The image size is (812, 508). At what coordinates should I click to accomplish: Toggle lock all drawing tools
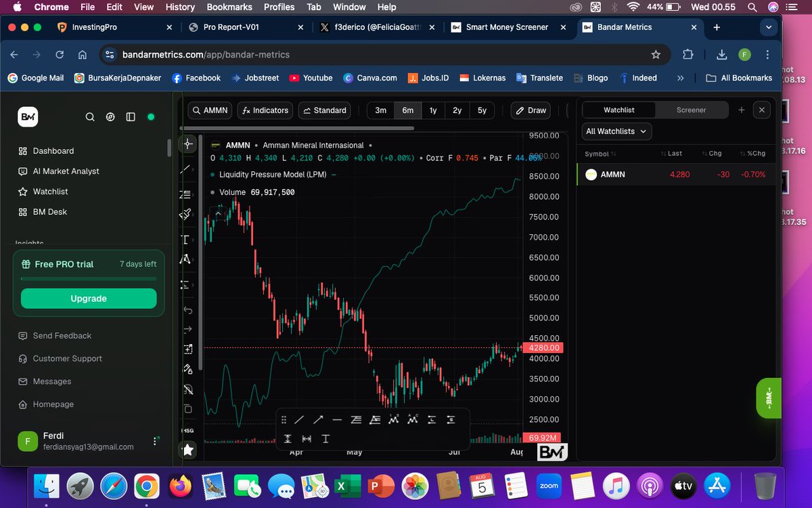point(188,369)
